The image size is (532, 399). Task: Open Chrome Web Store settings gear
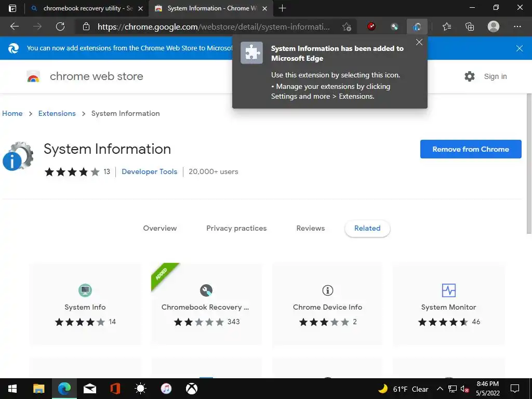pos(470,76)
